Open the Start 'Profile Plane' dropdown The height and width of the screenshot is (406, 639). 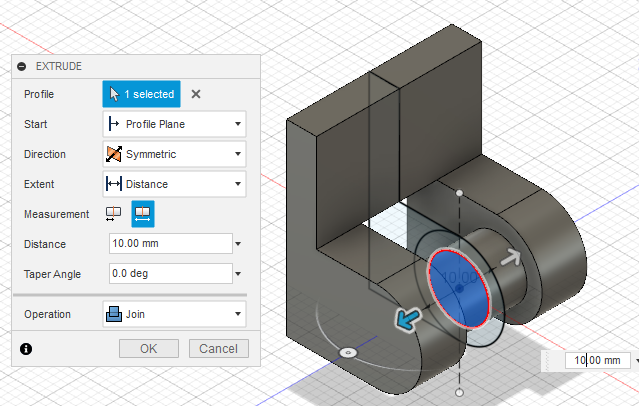174,124
